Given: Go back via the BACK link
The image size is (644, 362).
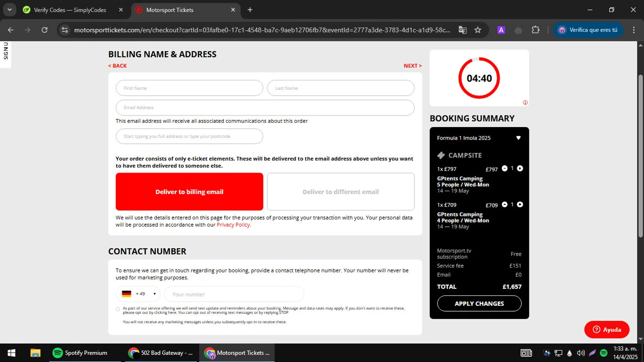Looking at the screenshot, I should tap(118, 66).
